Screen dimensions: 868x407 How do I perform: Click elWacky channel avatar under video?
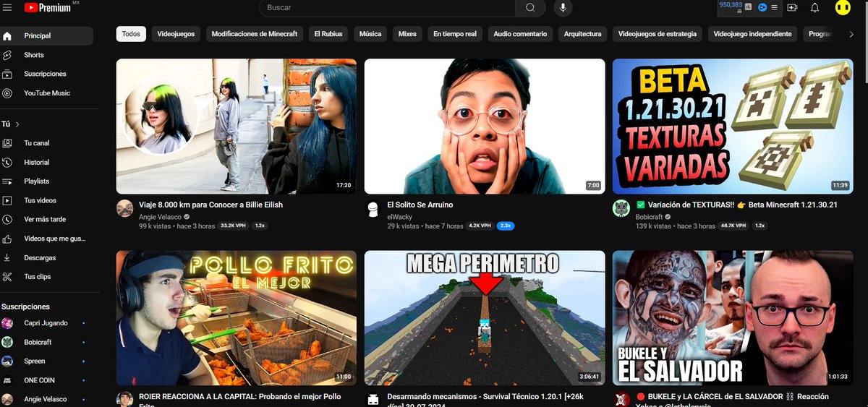(373, 208)
